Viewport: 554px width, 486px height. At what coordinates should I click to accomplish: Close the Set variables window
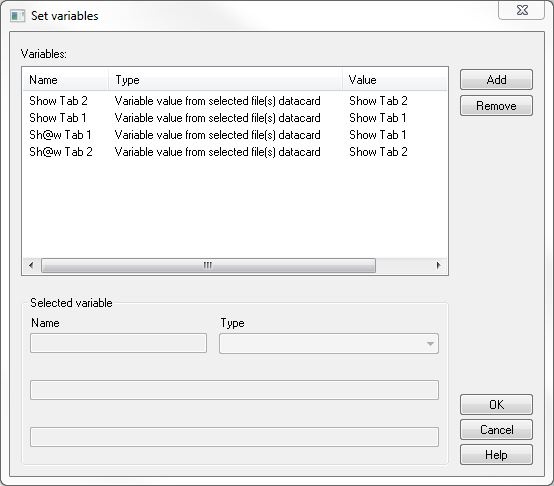coord(522,10)
